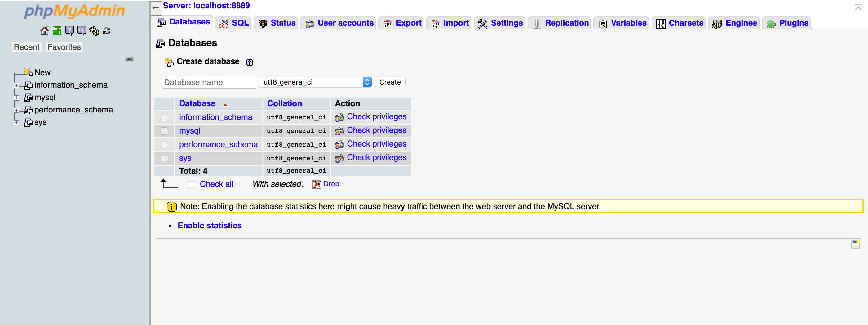Viewport: 868px width, 325px height.
Task: Select New in the navigation tree
Action: (42, 72)
